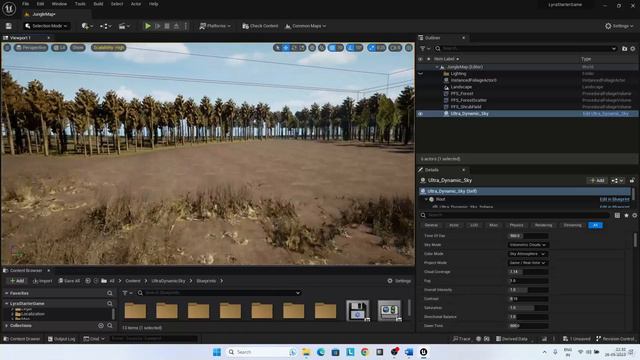640x360 pixels.
Task: Select the last blueprint asset thumbnail
Action: [x=389, y=311]
